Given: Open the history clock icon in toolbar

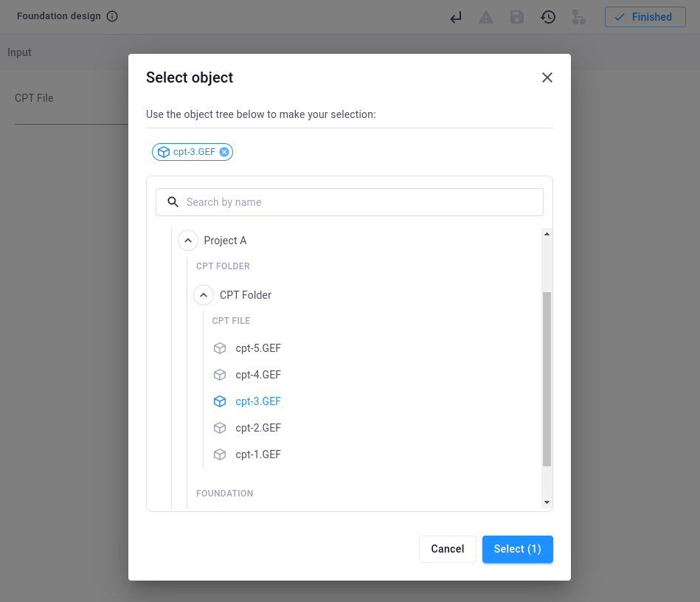Looking at the screenshot, I should 548,17.
